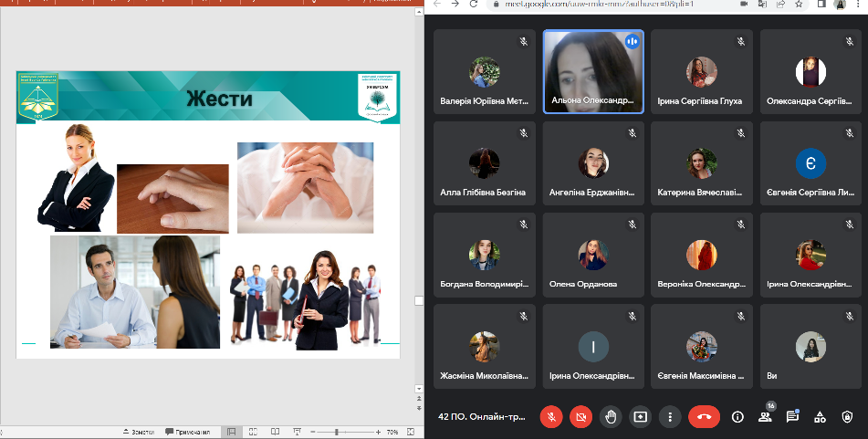Unmute microphone in Google Meet controls
The width and height of the screenshot is (868, 439).
tap(551, 417)
